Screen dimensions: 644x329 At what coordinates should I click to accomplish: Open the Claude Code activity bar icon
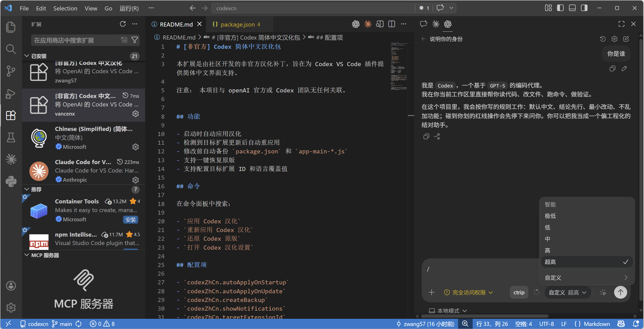(11, 160)
